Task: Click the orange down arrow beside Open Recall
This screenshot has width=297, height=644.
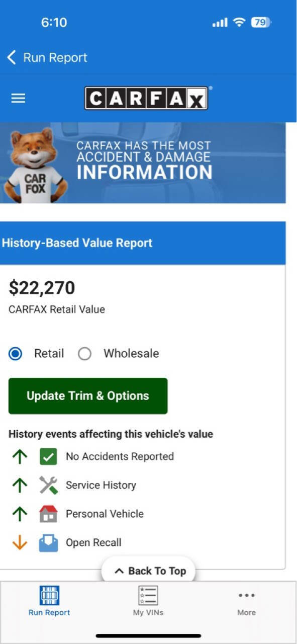Action: point(19,542)
